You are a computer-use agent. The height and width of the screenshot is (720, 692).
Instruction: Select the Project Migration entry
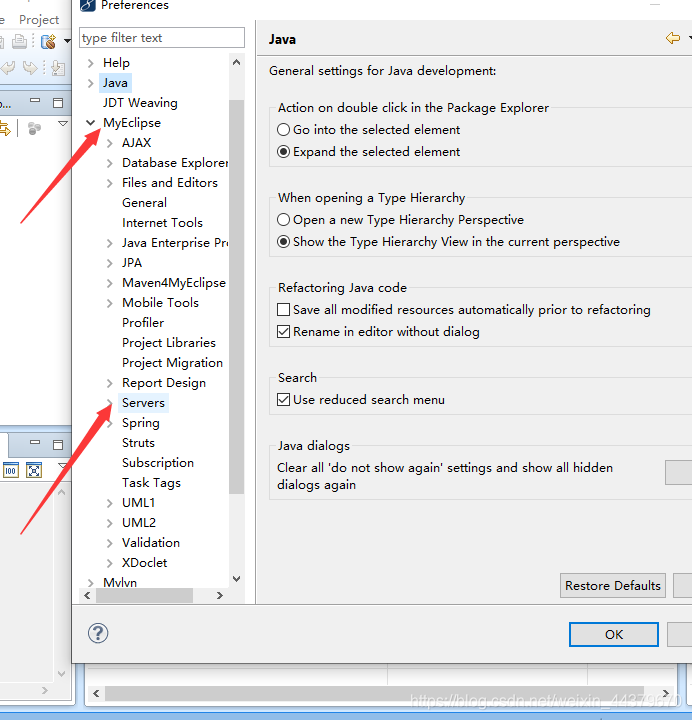click(x=172, y=363)
